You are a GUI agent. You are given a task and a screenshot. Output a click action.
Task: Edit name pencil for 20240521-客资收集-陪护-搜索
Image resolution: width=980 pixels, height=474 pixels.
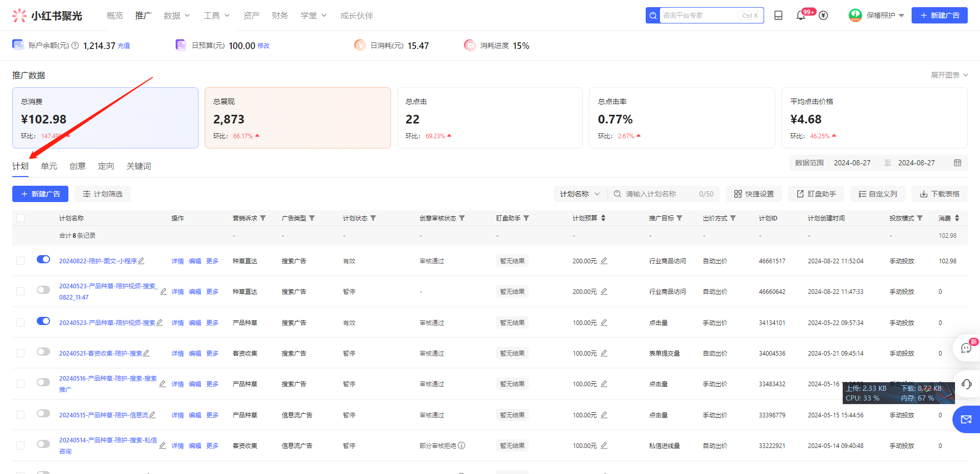[x=146, y=353]
